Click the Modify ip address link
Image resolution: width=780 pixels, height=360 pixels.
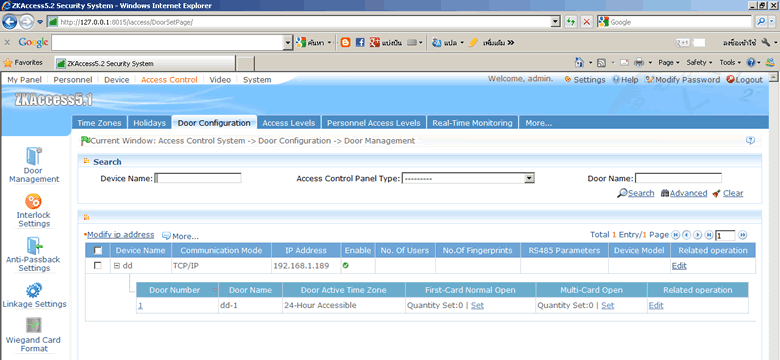click(120, 235)
